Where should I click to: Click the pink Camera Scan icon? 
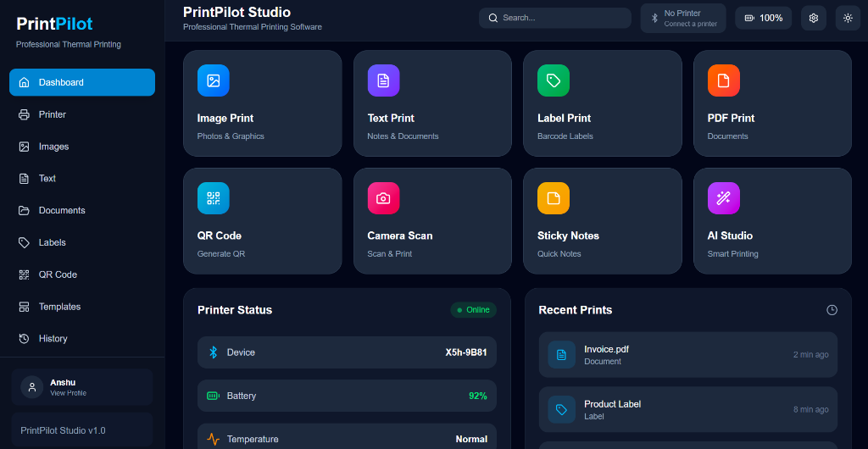pos(383,198)
